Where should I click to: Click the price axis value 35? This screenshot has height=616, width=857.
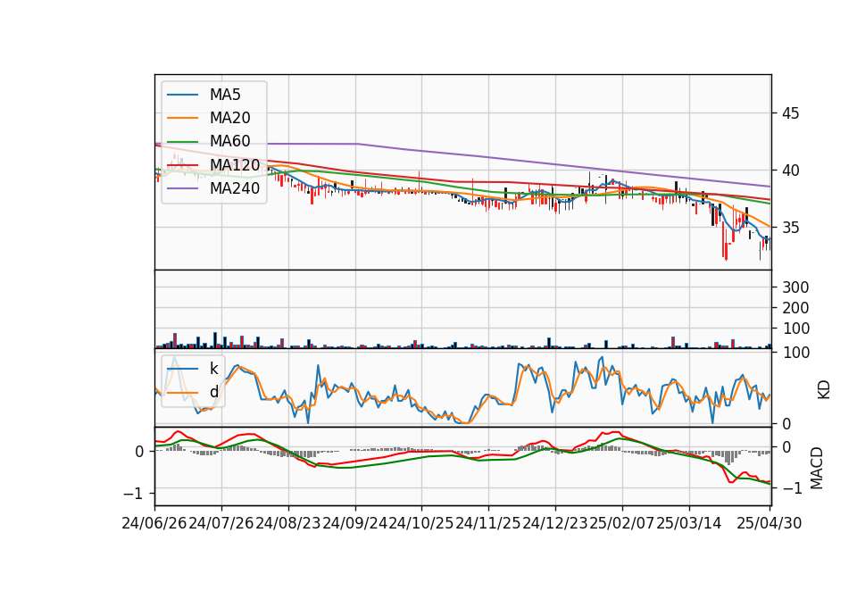click(x=791, y=228)
